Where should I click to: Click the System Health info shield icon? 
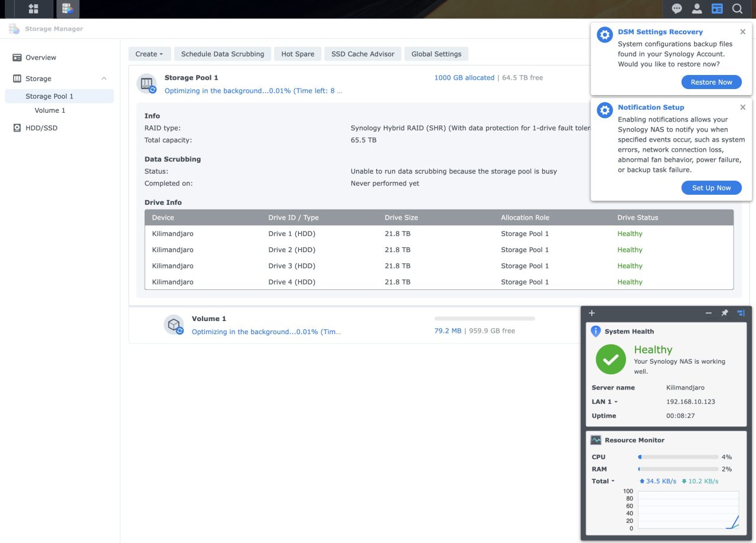point(596,331)
